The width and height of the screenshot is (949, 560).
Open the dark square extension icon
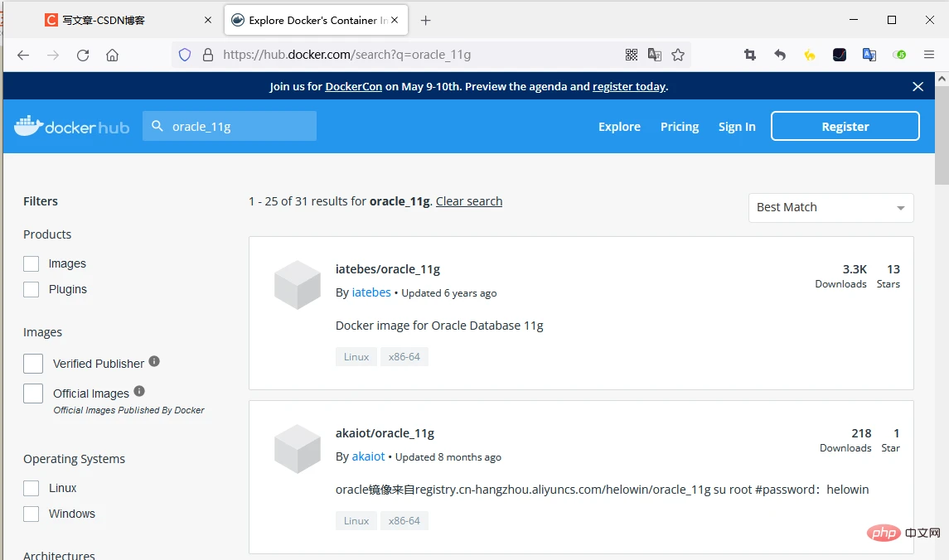[840, 55]
